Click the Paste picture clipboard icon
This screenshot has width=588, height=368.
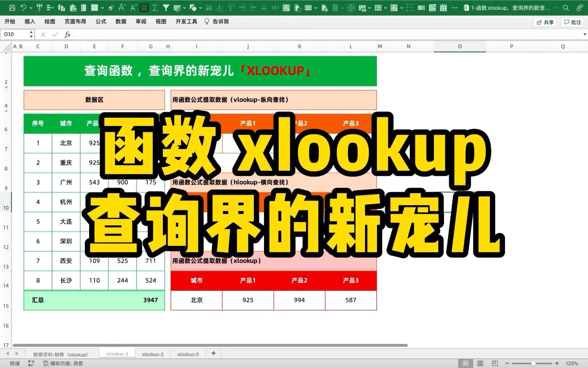(73, 8)
